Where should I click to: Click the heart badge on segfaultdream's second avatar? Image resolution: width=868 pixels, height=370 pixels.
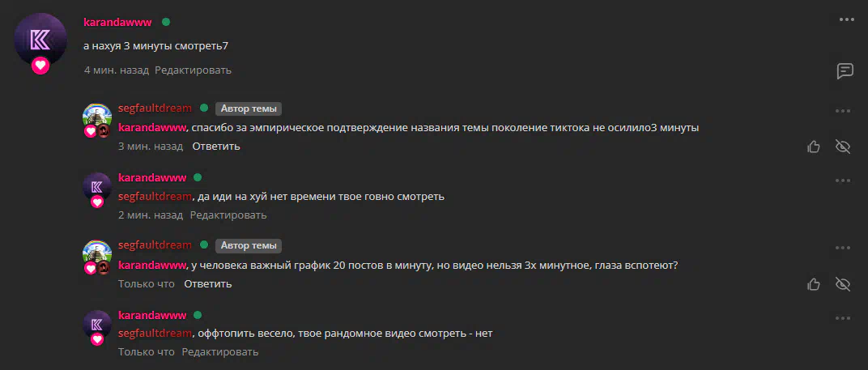click(x=90, y=268)
